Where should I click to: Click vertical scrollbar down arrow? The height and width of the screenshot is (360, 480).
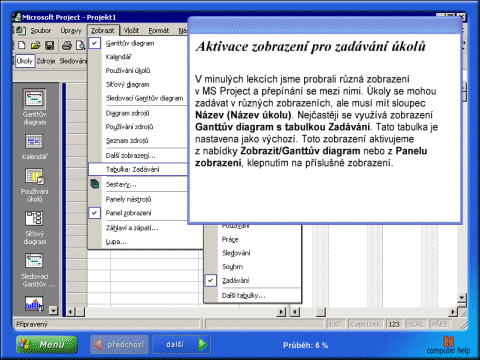pyautogui.click(x=462, y=298)
